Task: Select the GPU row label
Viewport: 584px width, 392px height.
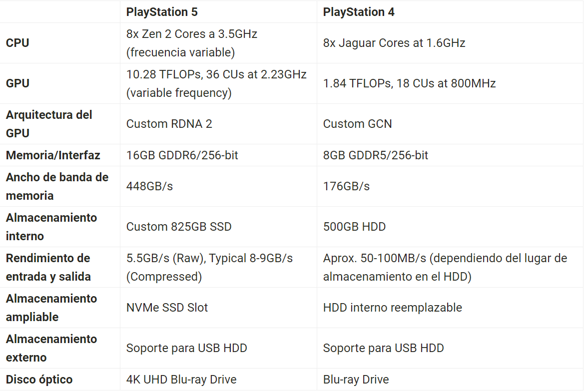Action: coord(17,83)
